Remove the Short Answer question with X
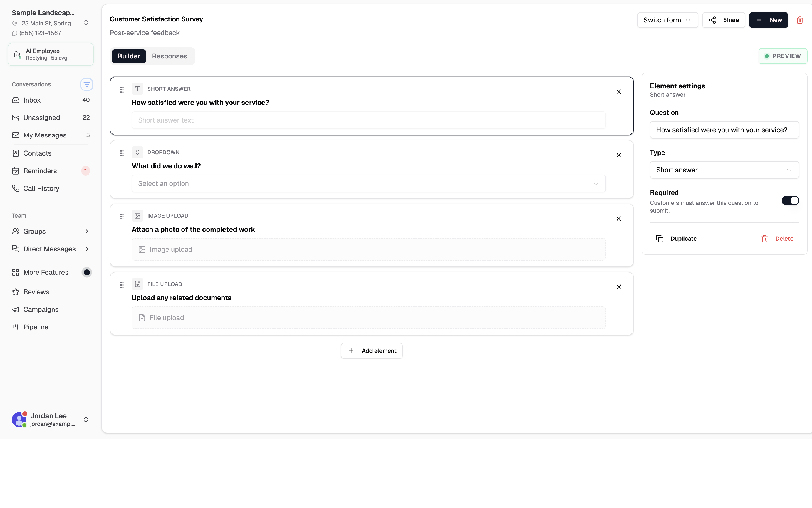 click(618, 92)
